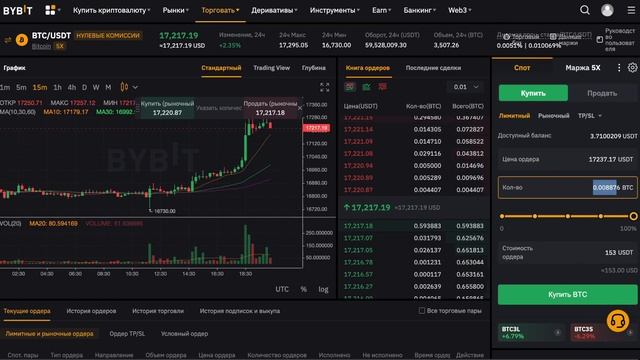
Task: Open the order panel three-dot menu
Action: click(x=619, y=68)
